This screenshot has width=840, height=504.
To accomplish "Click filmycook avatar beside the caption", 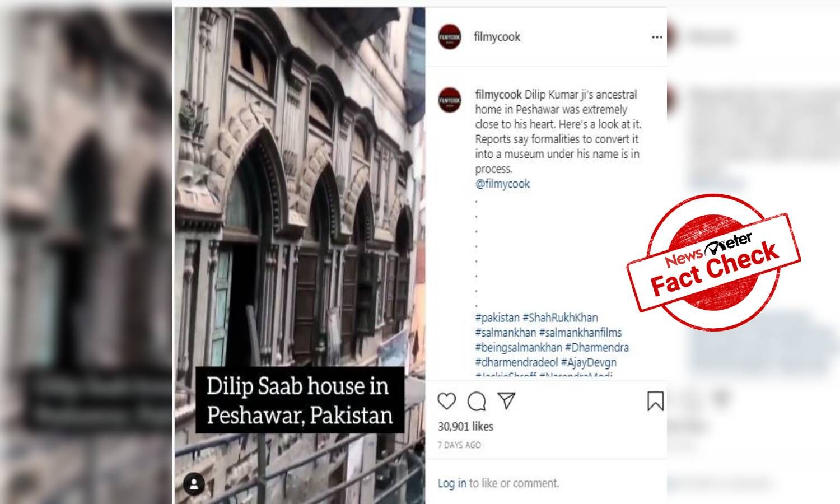I will [x=450, y=100].
